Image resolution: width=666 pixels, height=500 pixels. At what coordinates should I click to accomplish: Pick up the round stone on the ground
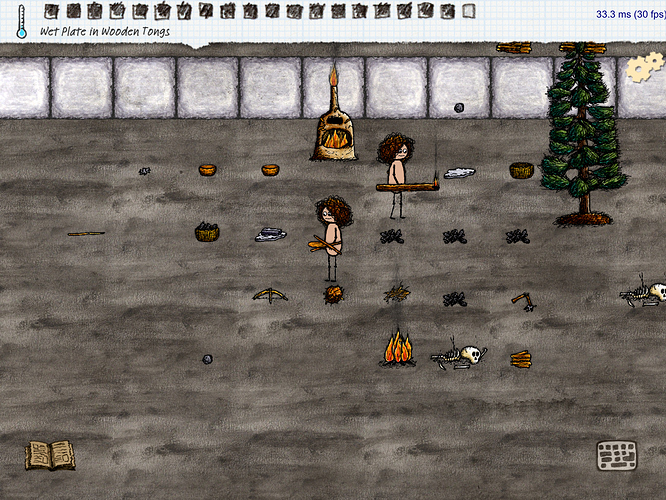pyautogui.click(x=207, y=359)
